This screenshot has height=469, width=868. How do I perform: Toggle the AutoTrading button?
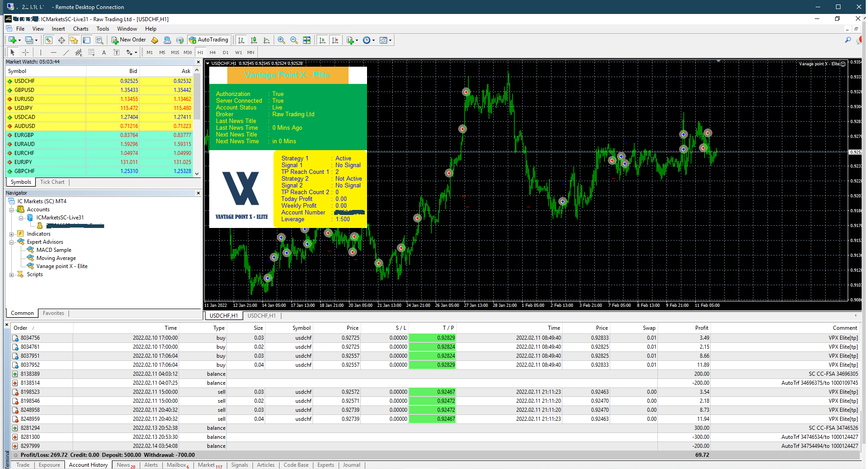tap(209, 40)
